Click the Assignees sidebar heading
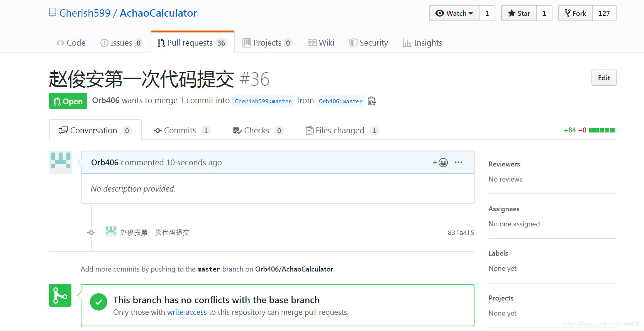644x331 pixels. (504, 209)
